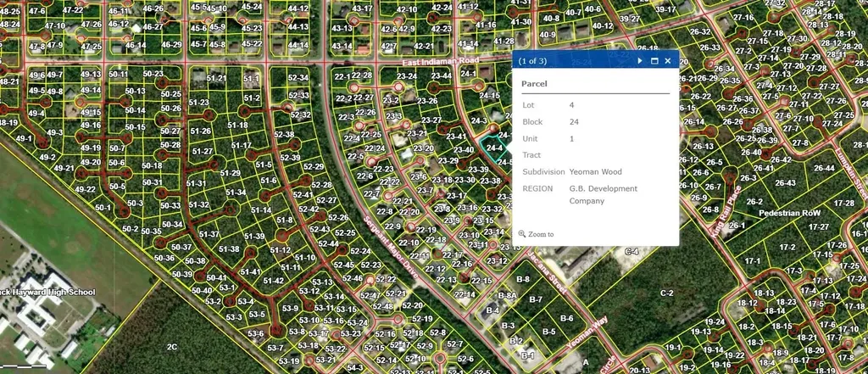Image resolution: width=868 pixels, height=374 pixels.
Task: Click the magnifier icon beside Zoom to
Action: point(522,234)
